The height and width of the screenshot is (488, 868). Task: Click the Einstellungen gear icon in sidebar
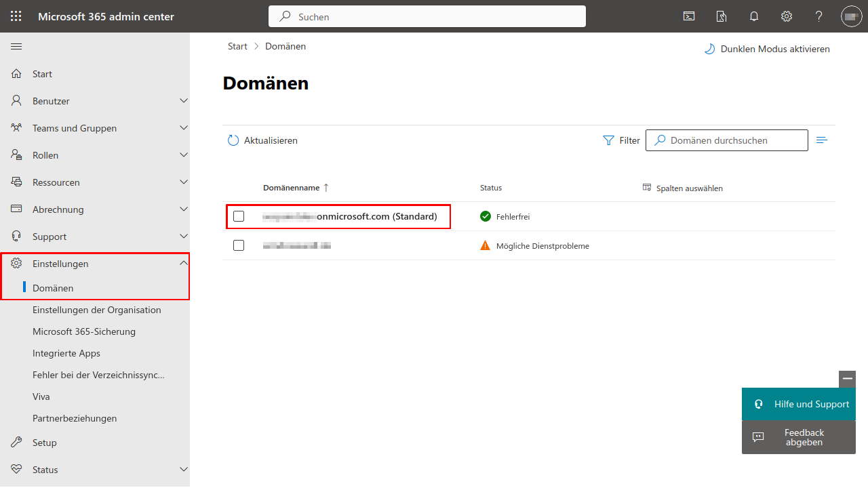click(17, 264)
